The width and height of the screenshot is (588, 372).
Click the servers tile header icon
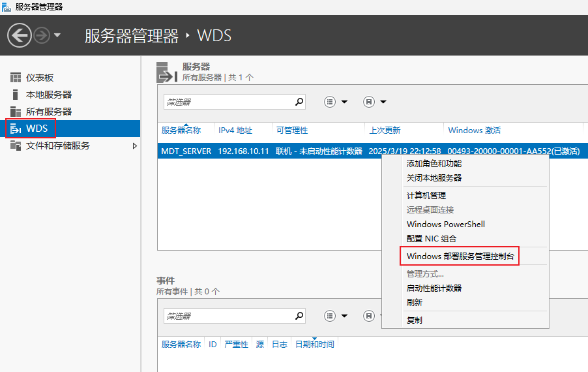[x=166, y=72]
